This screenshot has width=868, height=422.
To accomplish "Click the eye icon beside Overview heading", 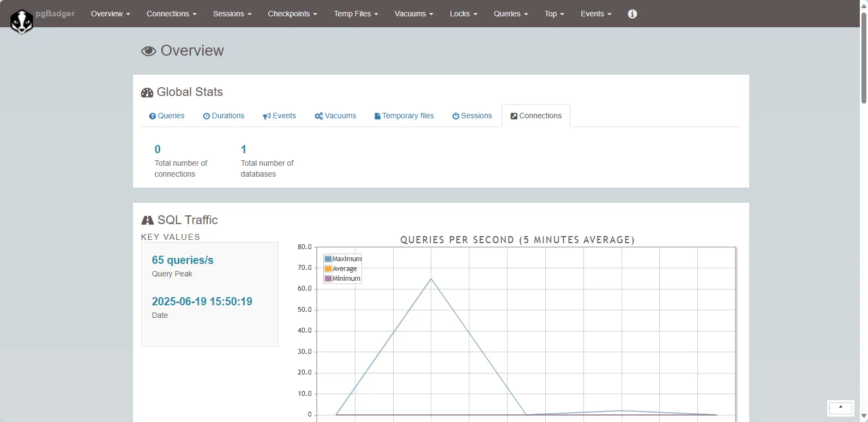I will pos(148,51).
